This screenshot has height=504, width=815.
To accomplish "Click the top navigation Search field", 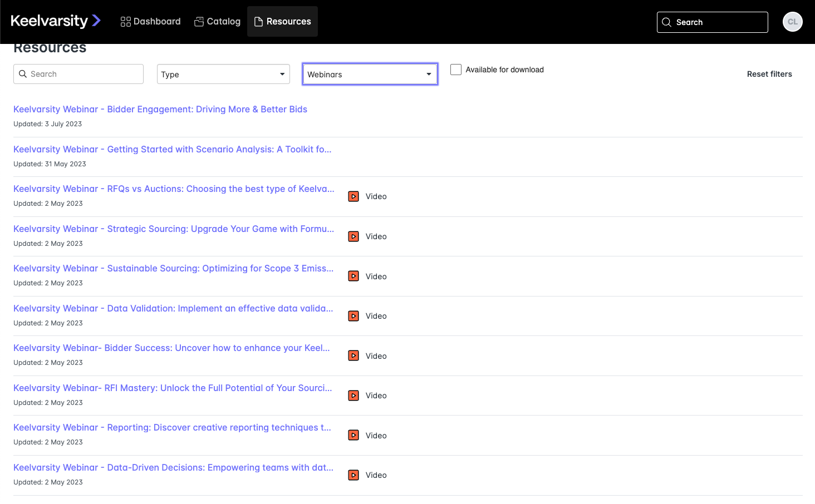I will pos(713,22).
